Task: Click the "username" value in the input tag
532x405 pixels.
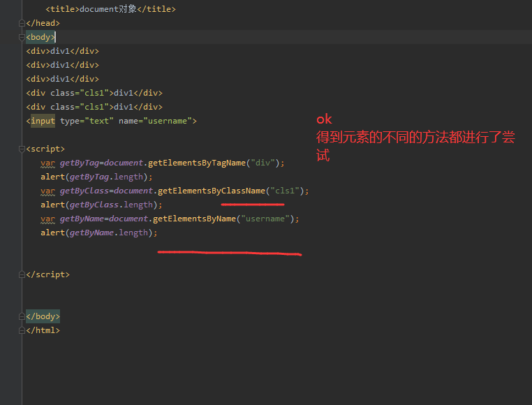Action: pos(168,121)
